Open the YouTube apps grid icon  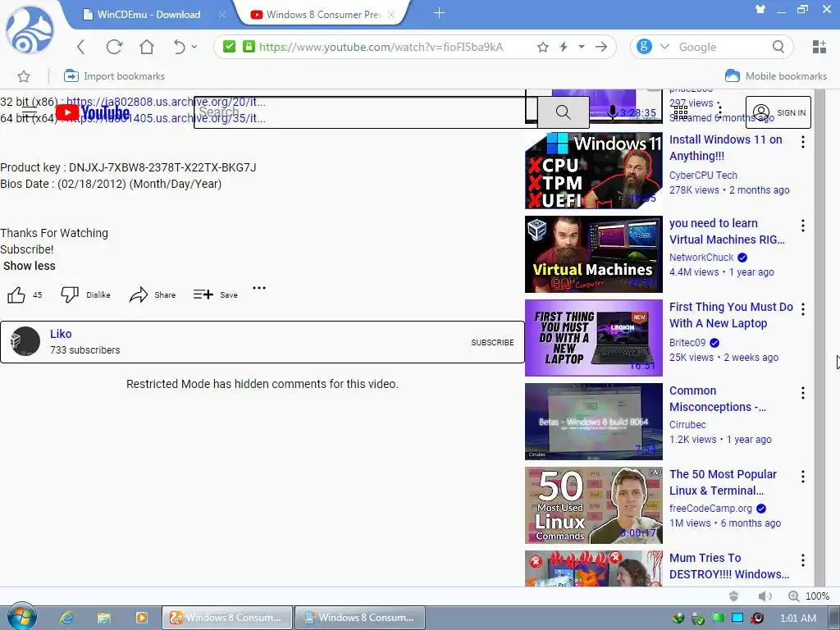pyautogui.click(x=680, y=112)
